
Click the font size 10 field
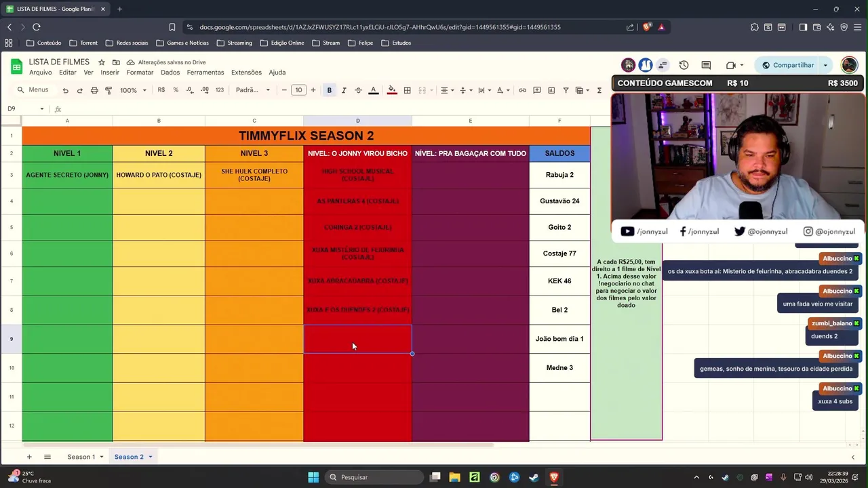(298, 90)
